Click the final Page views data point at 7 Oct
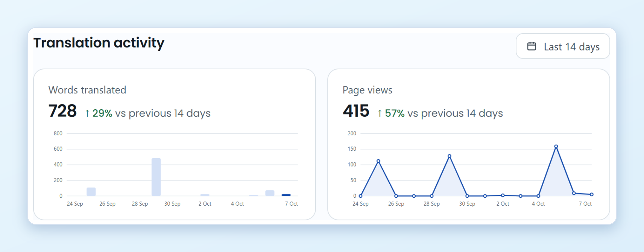 [592, 194]
